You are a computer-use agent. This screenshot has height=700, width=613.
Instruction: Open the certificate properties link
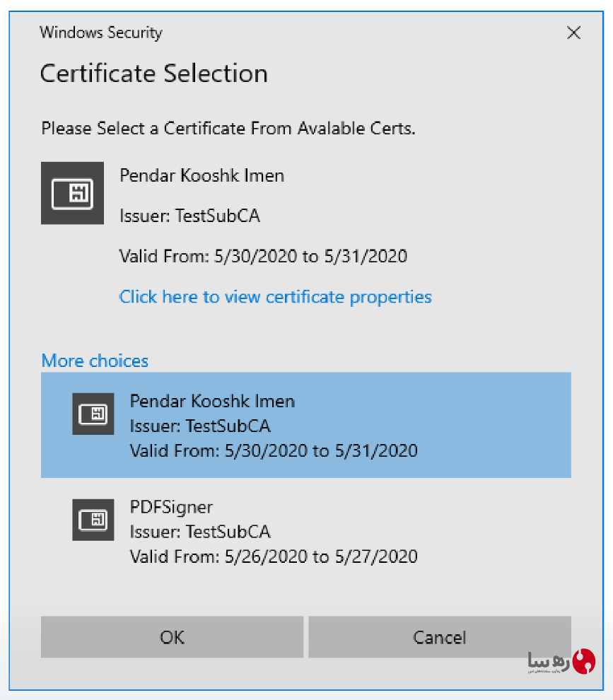click(276, 297)
